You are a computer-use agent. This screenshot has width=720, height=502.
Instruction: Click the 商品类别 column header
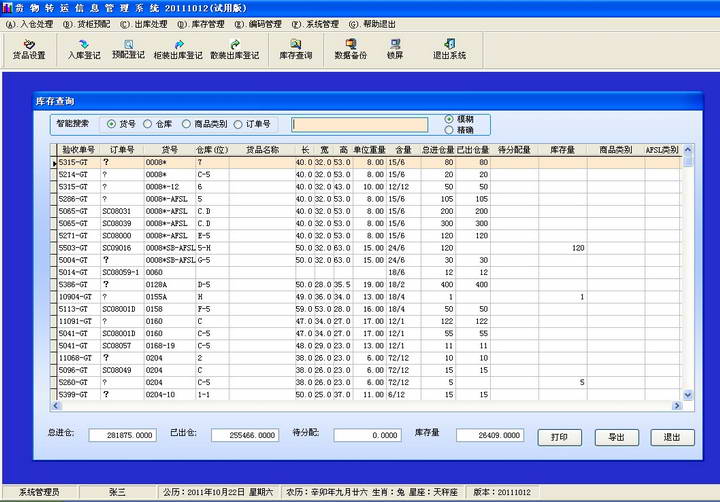click(x=616, y=150)
